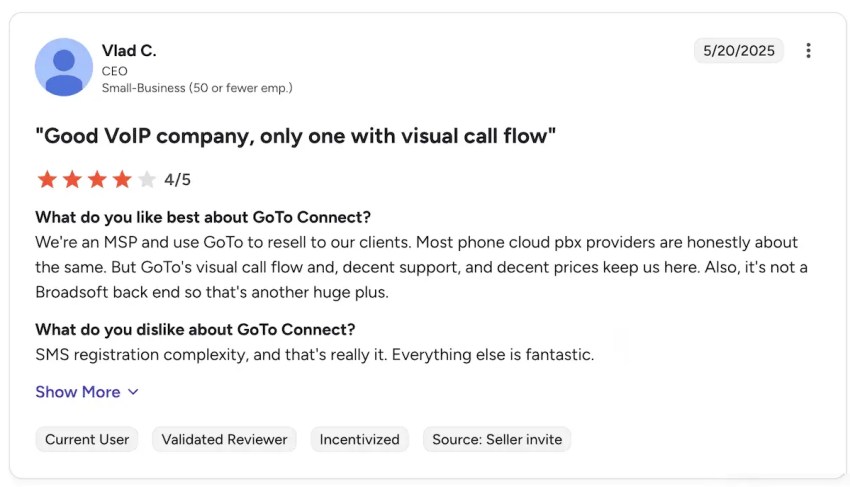Screen dimensions: 850x487
Task: Click the Source: Seller invite badge
Action: [497, 439]
